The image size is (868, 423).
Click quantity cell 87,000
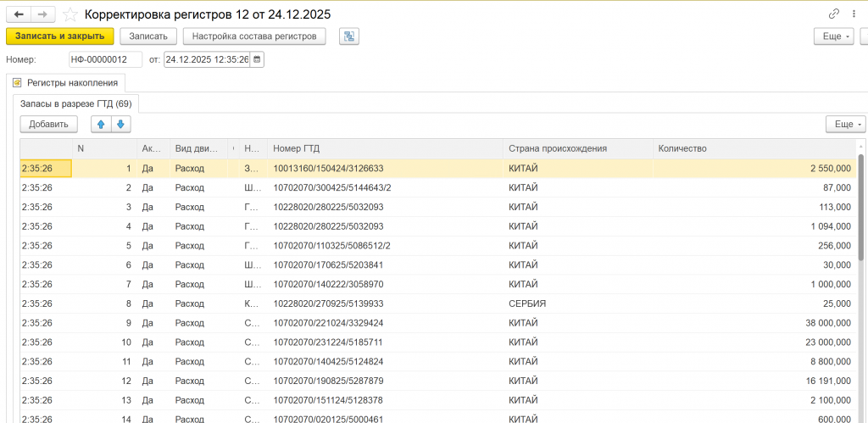pyautogui.click(x=754, y=187)
